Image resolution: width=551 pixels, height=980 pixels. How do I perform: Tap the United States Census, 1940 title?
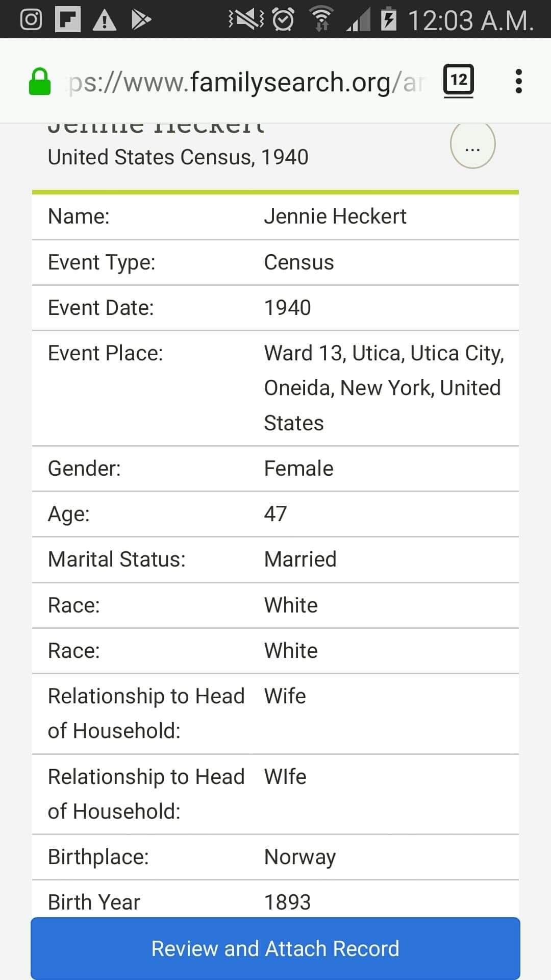(x=178, y=157)
